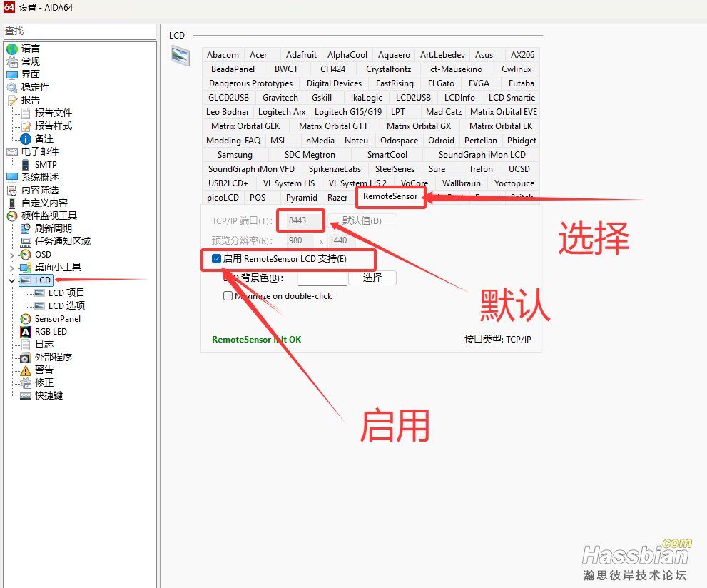The width and height of the screenshot is (707, 588).
Task: Click the LCD 背景色 color swatch
Action: coord(322,278)
